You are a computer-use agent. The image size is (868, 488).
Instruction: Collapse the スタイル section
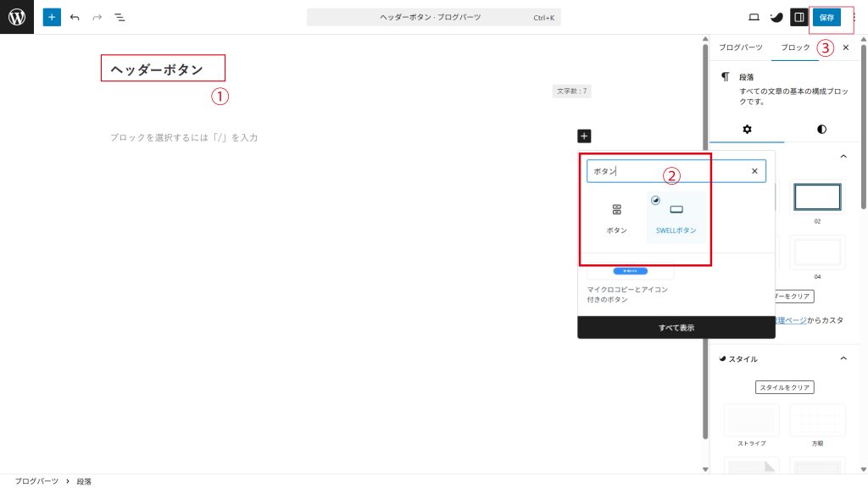pyautogui.click(x=843, y=358)
